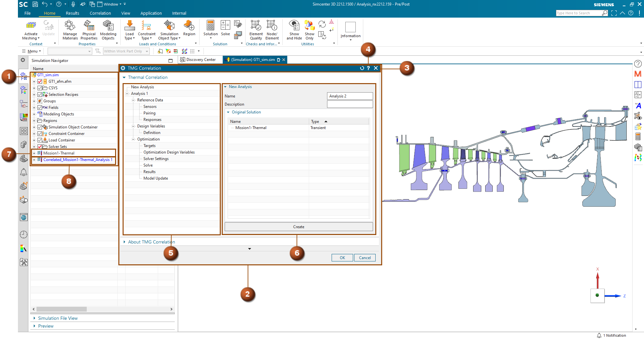
Task: Toggle CSYS visibility checkbox
Action: 40,88
